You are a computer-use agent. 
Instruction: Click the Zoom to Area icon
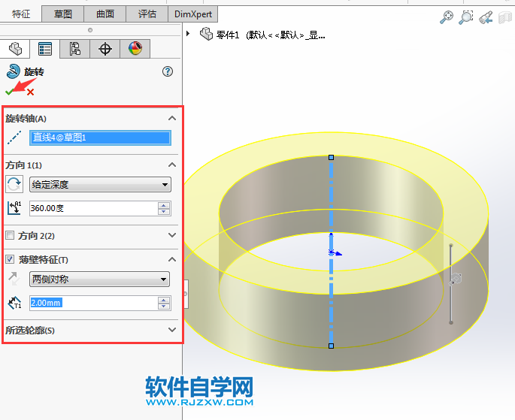click(465, 17)
